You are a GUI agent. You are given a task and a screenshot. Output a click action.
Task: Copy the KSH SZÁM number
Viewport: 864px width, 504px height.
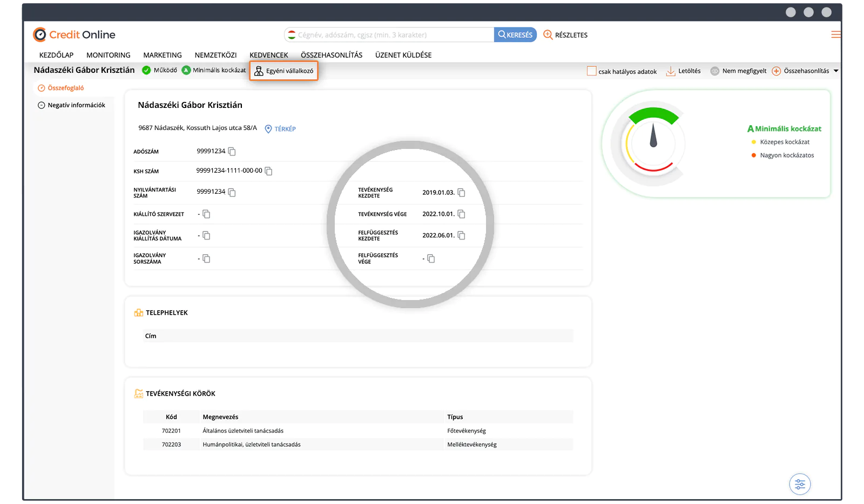point(268,171)
